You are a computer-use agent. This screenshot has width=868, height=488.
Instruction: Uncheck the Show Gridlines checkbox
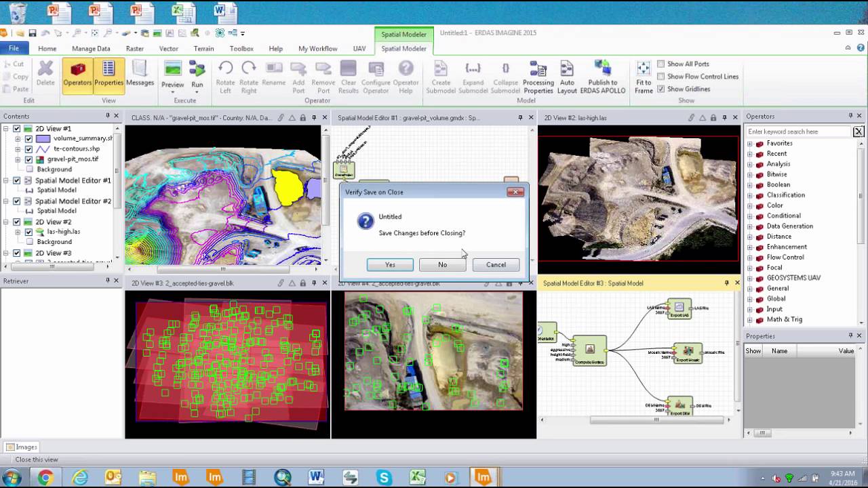661,89
